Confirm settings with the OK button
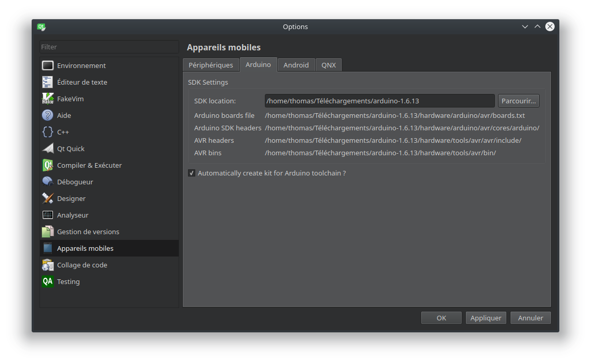This screenshot has width=591, height=364. 441,318
